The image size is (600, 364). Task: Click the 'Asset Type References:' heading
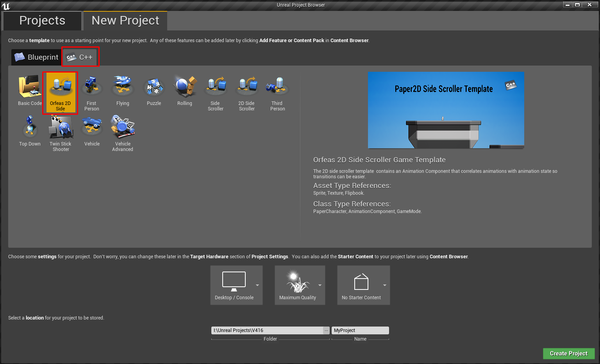pos(352,186)
